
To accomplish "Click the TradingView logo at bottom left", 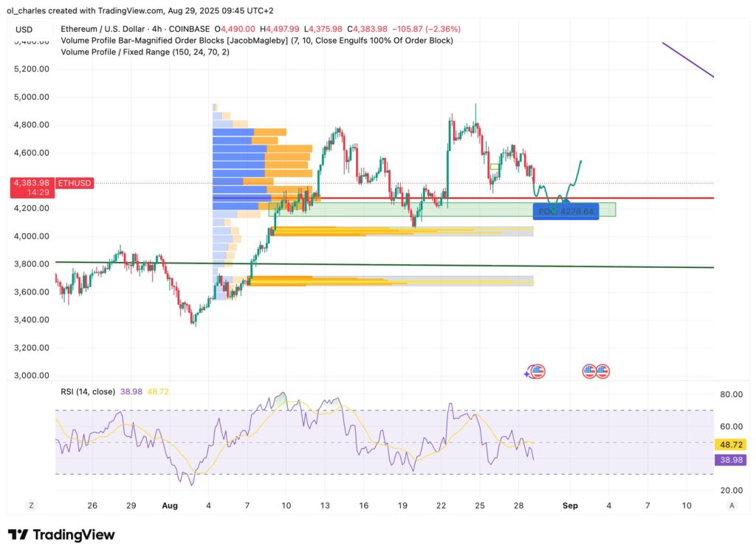I will 61,534.
